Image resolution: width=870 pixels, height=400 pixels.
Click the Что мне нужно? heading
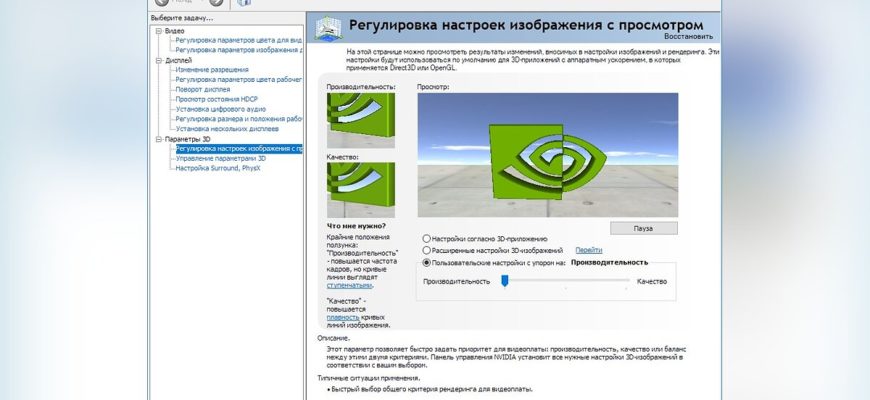[356, 226]
